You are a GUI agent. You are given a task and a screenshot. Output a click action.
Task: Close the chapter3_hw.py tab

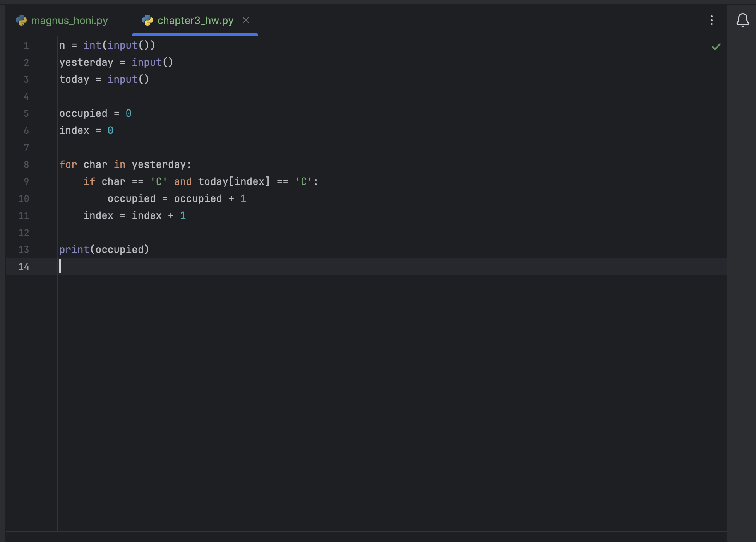pos(246,20)
